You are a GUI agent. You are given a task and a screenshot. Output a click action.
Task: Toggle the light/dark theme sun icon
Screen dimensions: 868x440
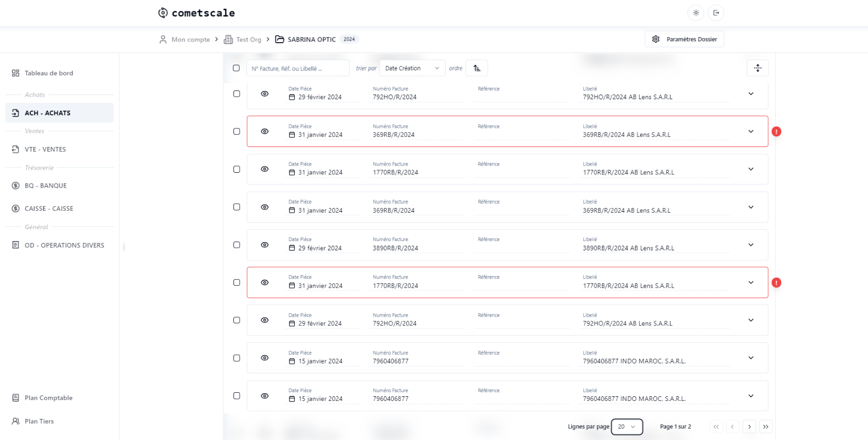(696, 13)
